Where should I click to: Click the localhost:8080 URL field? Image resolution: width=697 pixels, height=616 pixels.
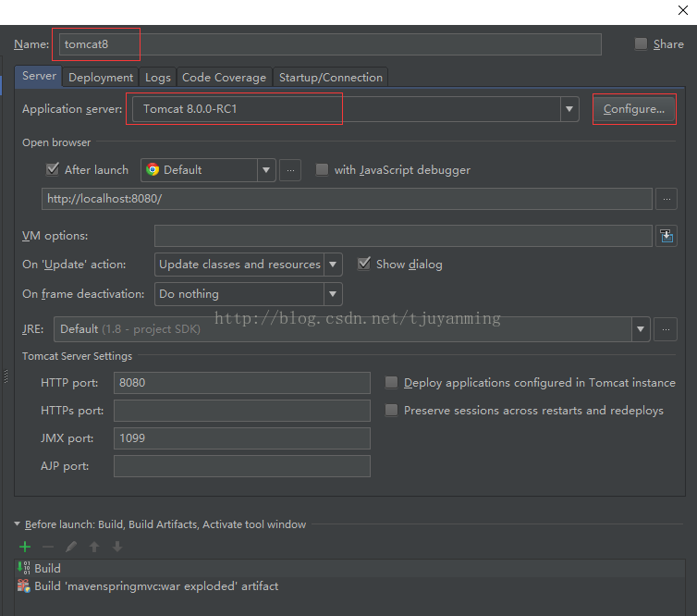[347, 199]
